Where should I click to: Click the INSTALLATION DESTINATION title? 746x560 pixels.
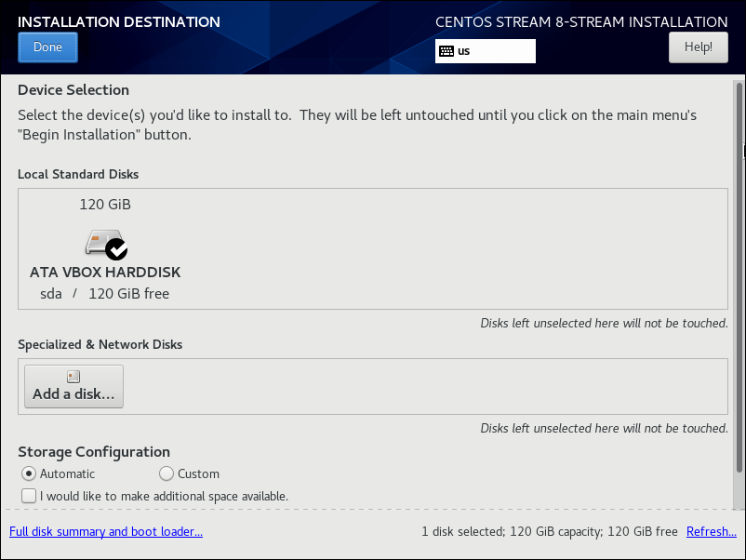click(119, 21)
